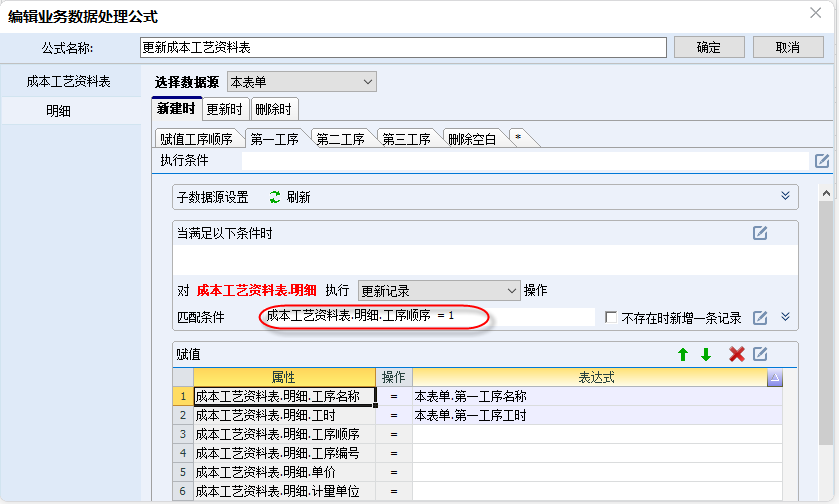Open the 删除空白 tab
839x504 pixels.
pyautogui.click(x=472, y=139)
